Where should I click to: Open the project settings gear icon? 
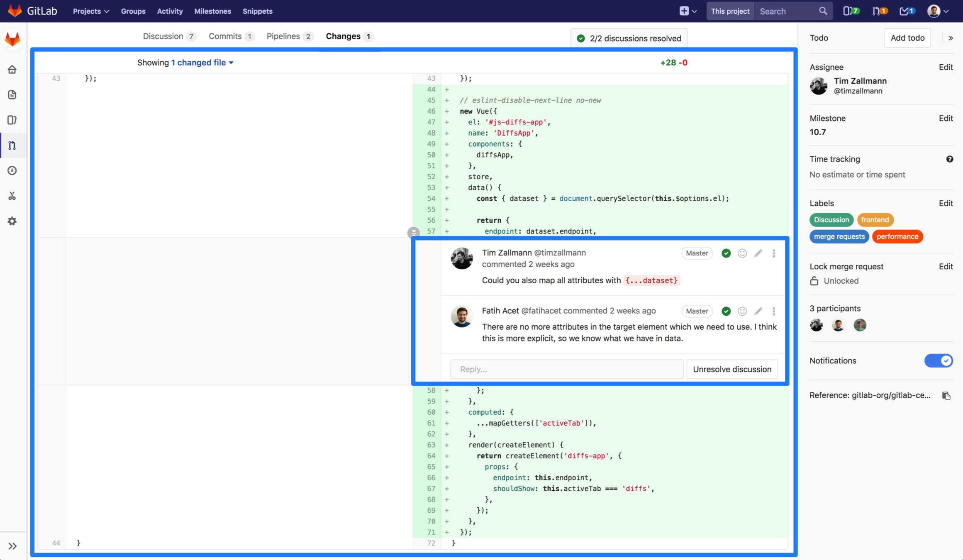12,221
